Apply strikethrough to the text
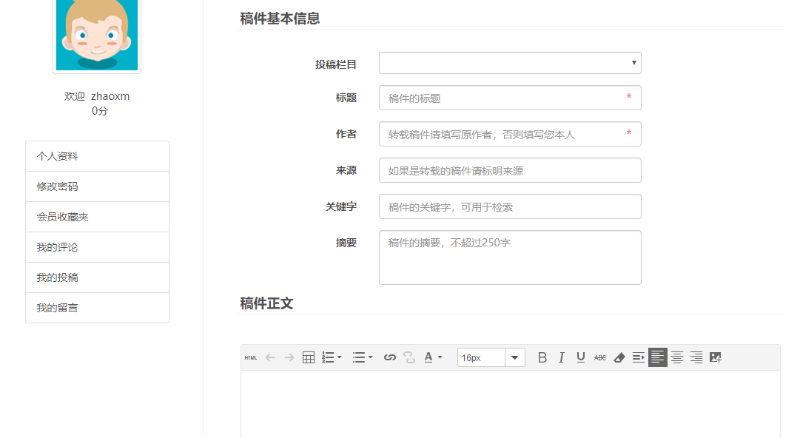The width and height of the screenshot is (800, 438). [599, 358]
